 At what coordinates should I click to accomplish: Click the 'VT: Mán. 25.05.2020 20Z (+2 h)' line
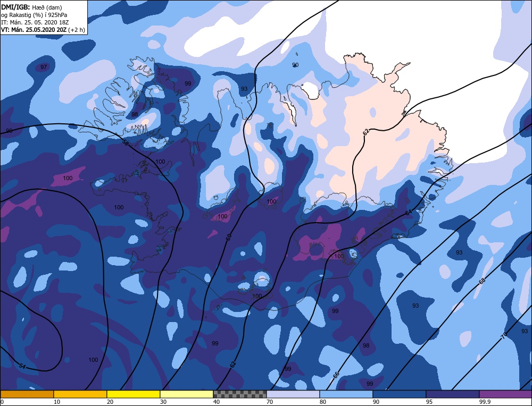click(43, 29)
